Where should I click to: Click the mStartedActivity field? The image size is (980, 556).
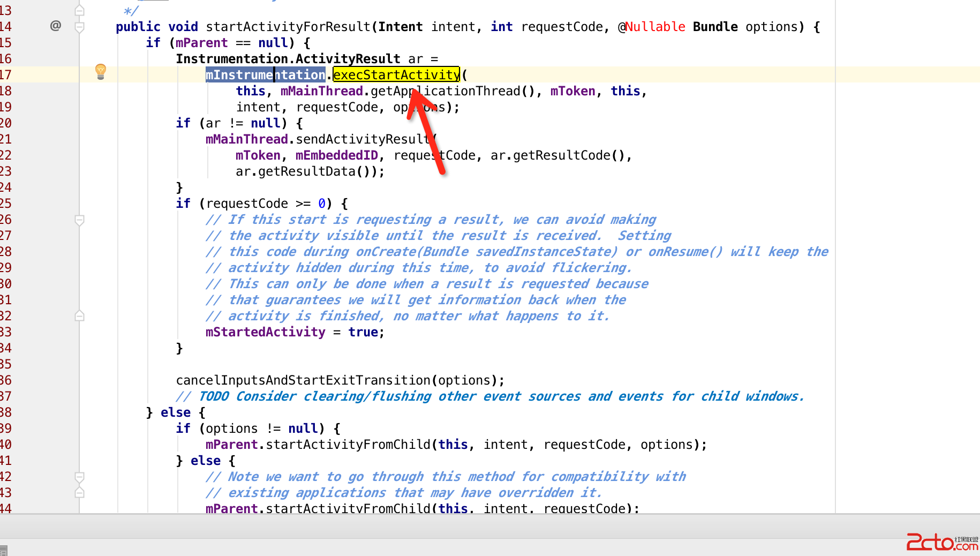266,332
